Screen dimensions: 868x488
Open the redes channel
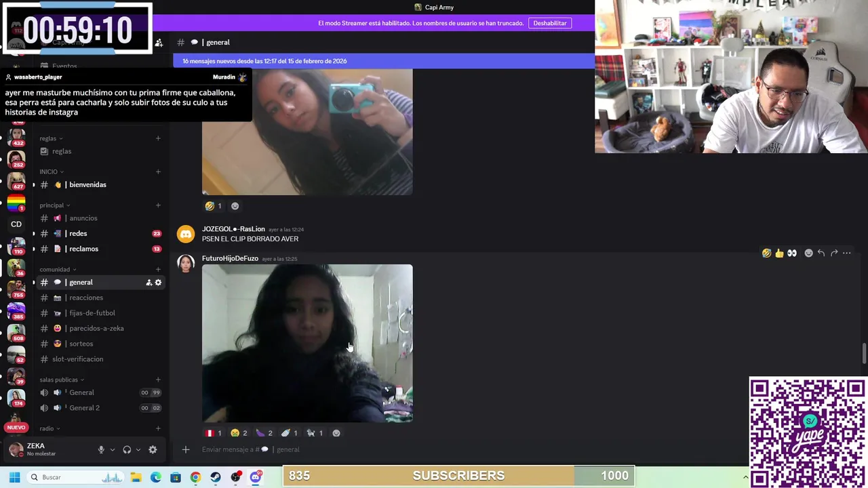(x=100, y=233)
